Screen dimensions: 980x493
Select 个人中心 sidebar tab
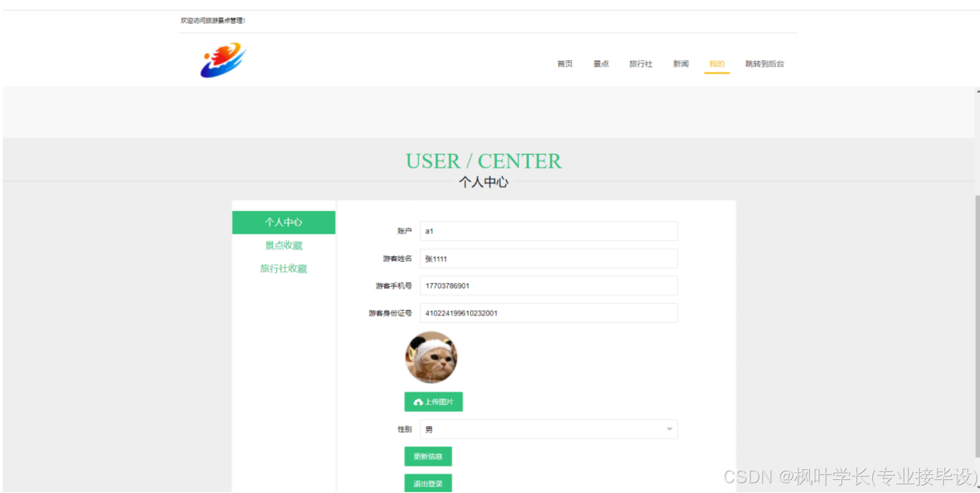tap(283, 222)
